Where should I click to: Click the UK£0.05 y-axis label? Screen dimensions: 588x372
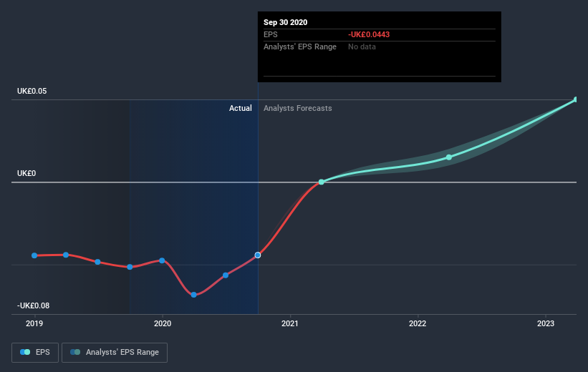[32, 91]
